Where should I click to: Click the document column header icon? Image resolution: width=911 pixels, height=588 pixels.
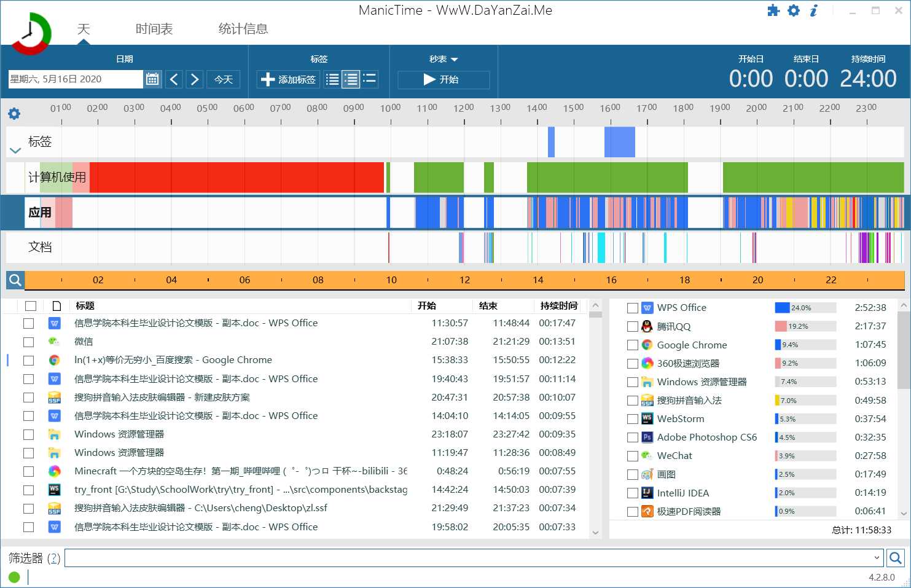point(57,306)
